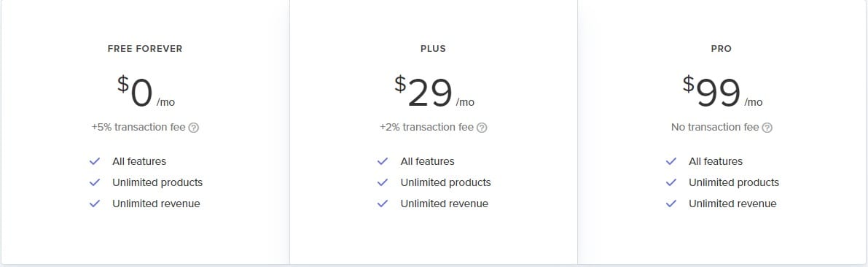Click checkmark next to Unlimited revenue in Free Forever
The height and width of the screenshot is (267, 868).
point(95,204)
